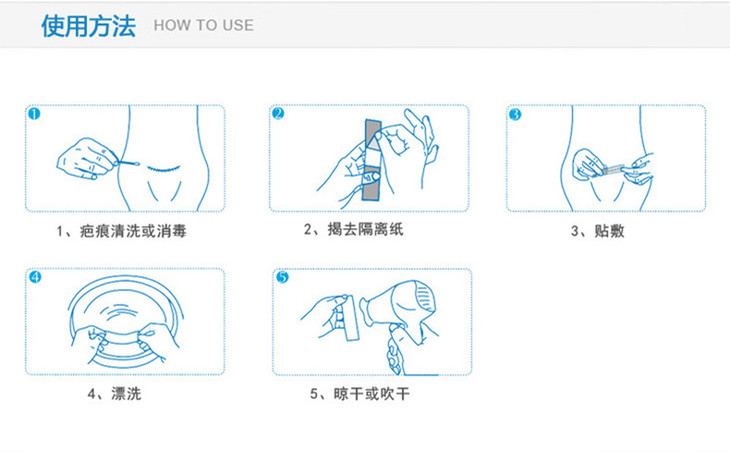The image size is (730, 452).
Task: Select the rinse basin illustration panel
Action: pyautogui.click(x=125, y=322)
